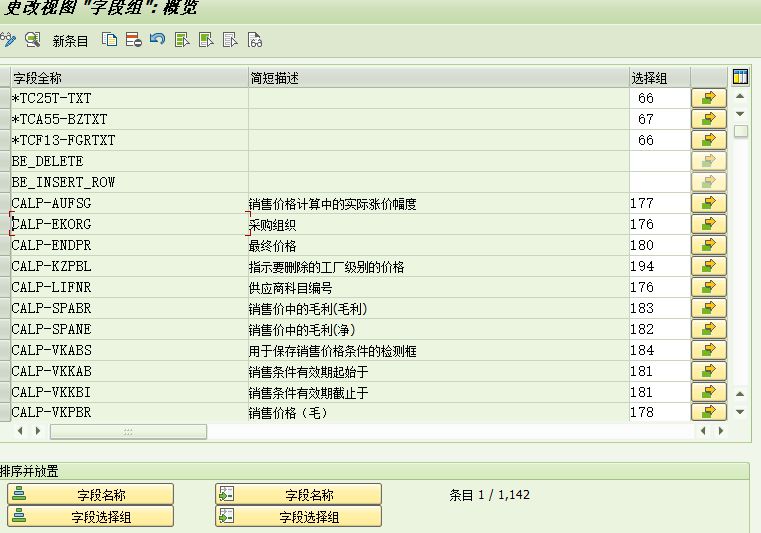Click the 简短描述 column header
The width and height of the screenshot is (761, 533).
tap(438, 77)
